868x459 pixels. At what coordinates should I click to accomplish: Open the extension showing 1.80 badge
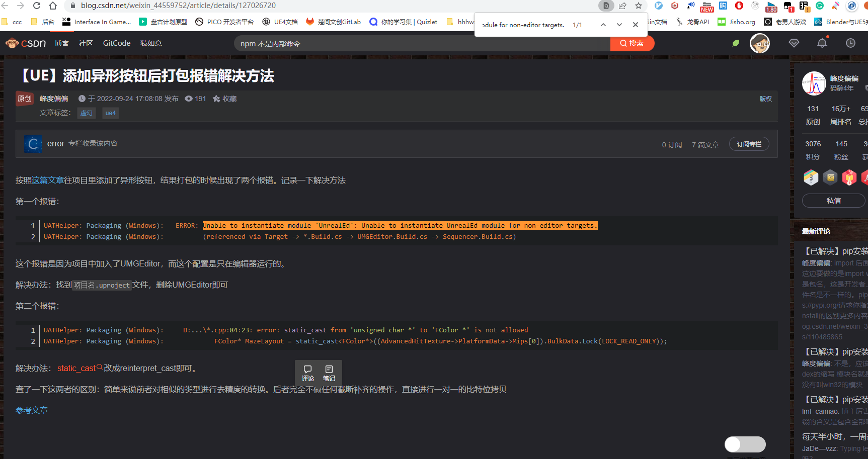(771, 7)
